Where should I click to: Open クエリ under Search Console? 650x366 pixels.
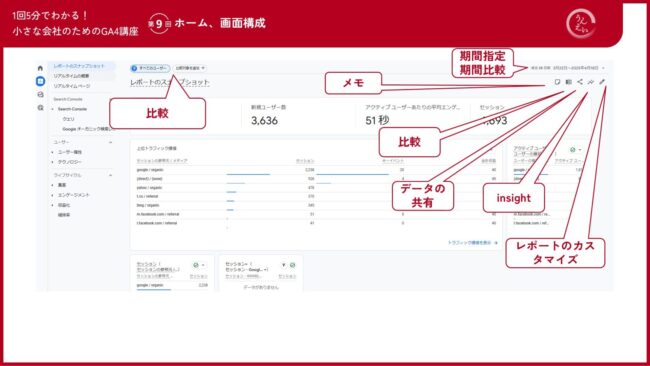tap(68, 119)
